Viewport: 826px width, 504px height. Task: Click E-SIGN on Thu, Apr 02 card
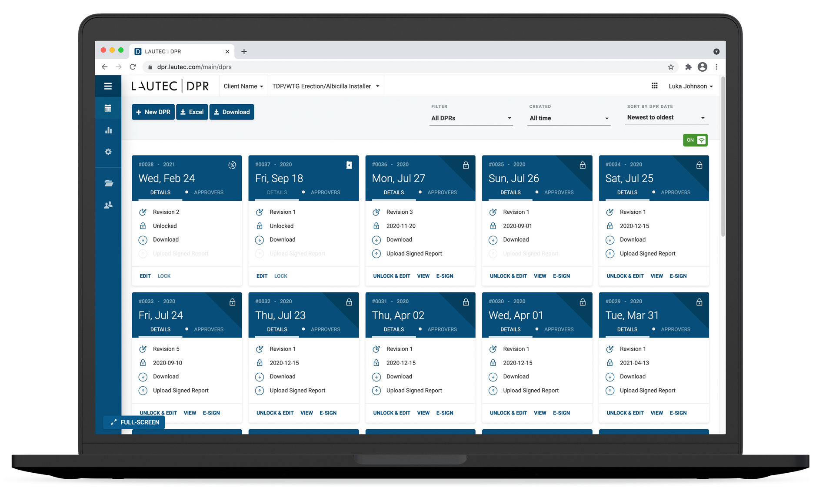pos(445,413)
